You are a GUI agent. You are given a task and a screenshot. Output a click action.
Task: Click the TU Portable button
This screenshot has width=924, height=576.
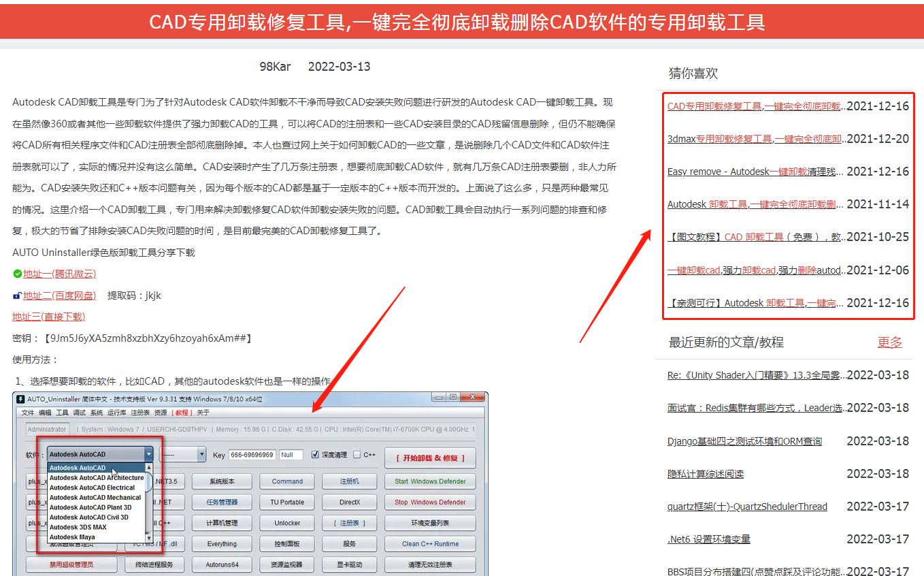[287, 502]
